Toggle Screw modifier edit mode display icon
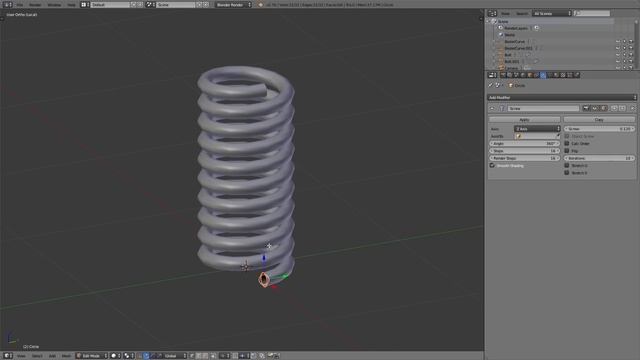This screenshot has height=360, width=640. point(604,108)
